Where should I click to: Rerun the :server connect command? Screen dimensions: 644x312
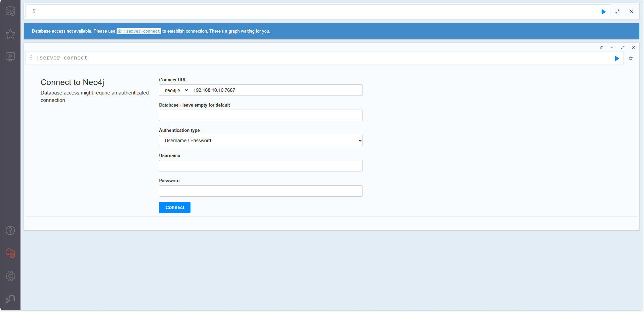tap(617, 58)
